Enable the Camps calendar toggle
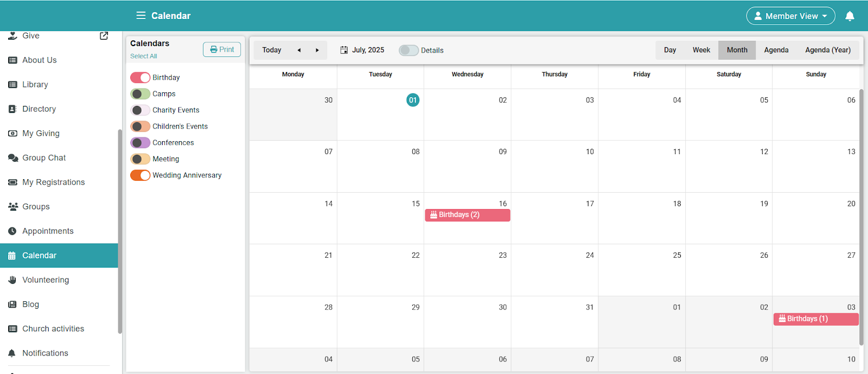 (140, 94)
